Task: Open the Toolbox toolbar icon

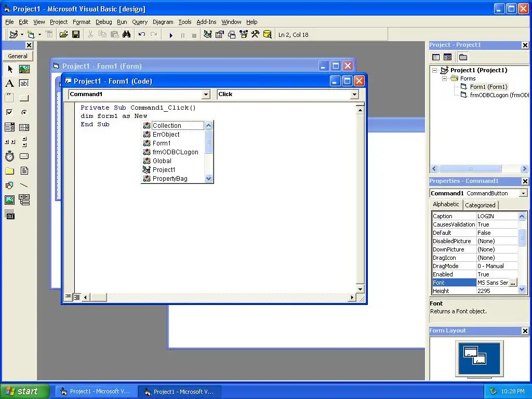Action: (256, 35)
